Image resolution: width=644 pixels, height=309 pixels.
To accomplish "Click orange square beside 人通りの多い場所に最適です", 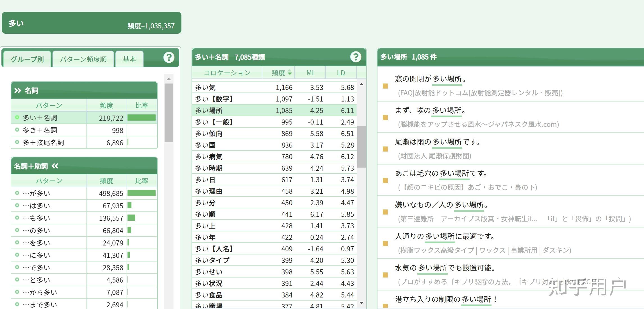I will tap(385, 243).
